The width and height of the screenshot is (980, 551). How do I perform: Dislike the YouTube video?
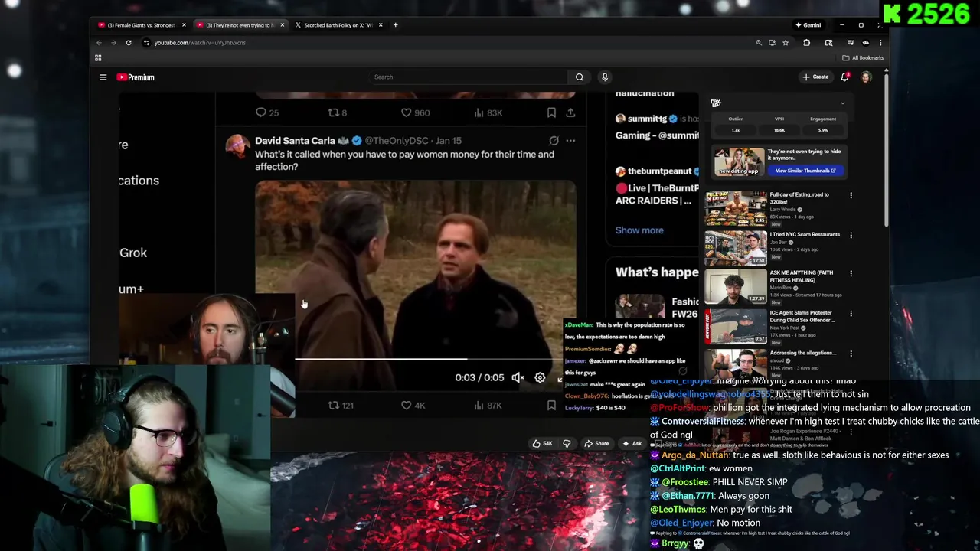tap(567, 443)
